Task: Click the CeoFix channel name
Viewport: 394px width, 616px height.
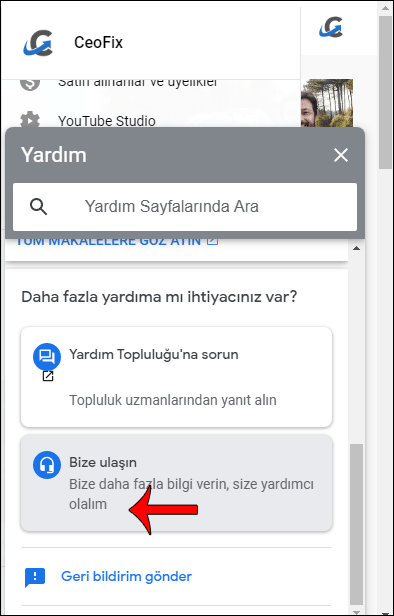Action: click(98, 42)
